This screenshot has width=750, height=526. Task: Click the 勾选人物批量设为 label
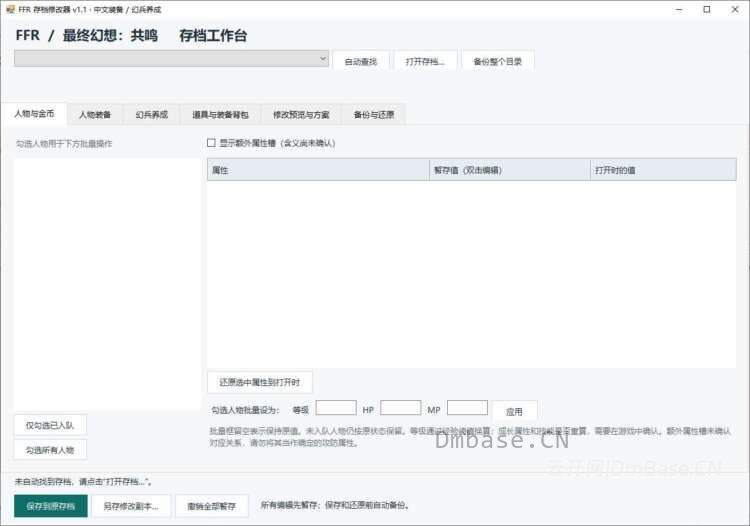(245, 410)
